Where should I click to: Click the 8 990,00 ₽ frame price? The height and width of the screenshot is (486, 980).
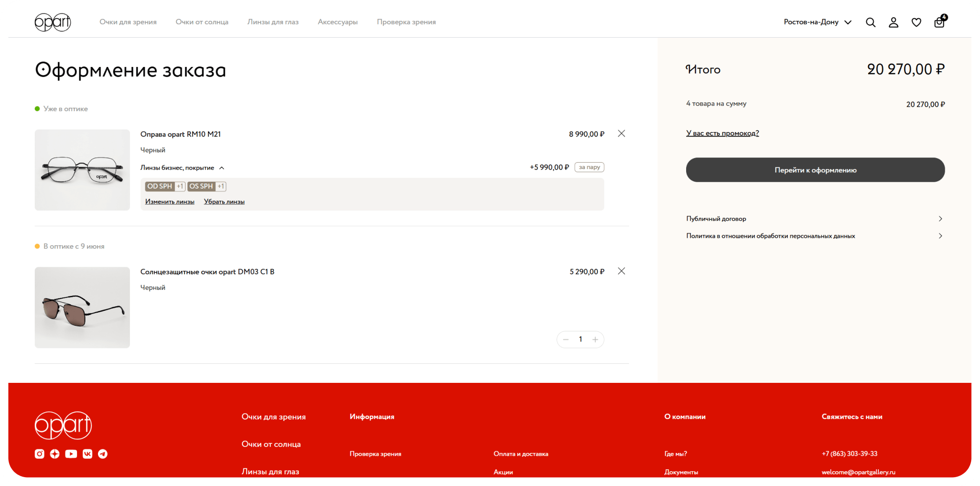[x=587, y=134]
